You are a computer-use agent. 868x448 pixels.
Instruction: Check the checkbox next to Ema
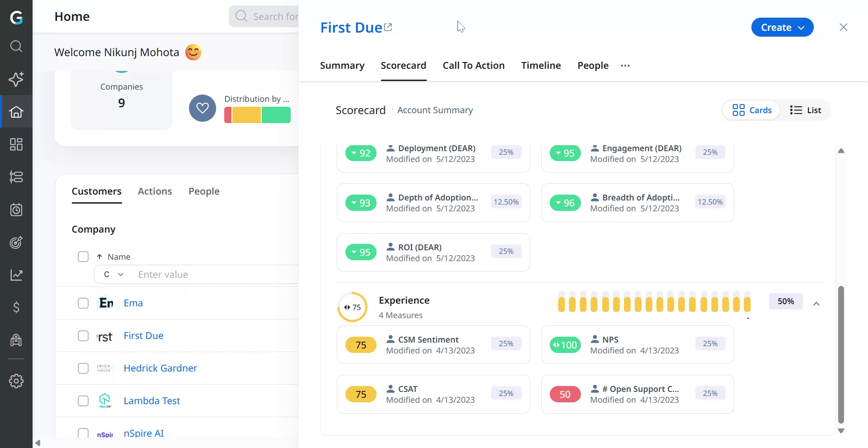coord(83,303)
